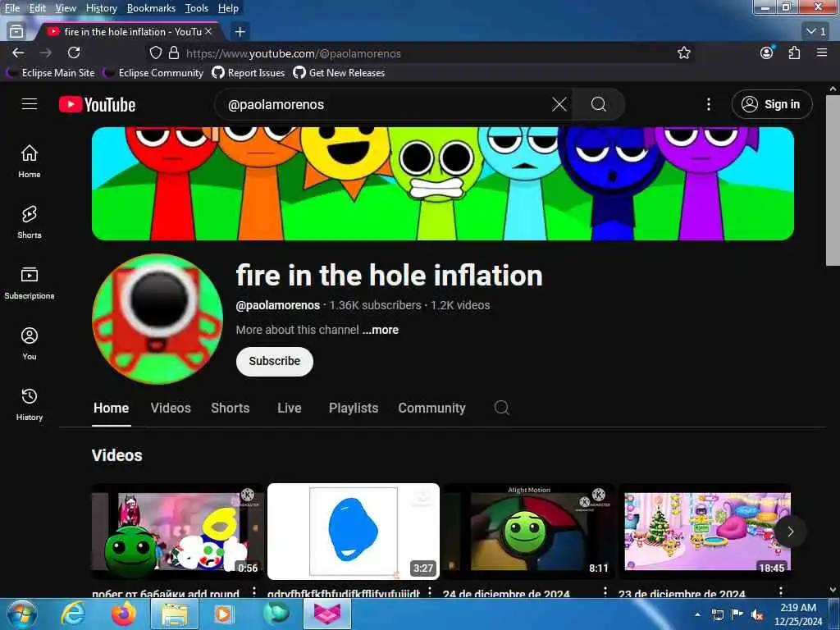Go back with the browser back arrow
The image size is (840, 630).
coord(18,52)
